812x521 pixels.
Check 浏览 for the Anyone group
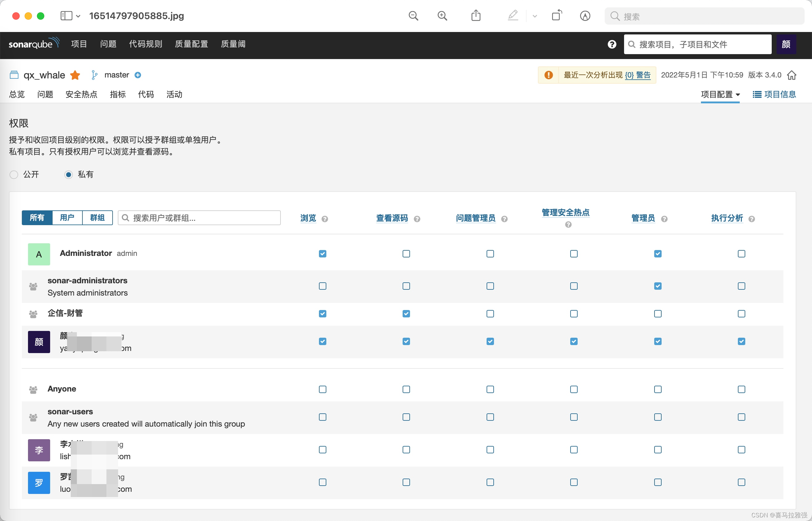322,389
